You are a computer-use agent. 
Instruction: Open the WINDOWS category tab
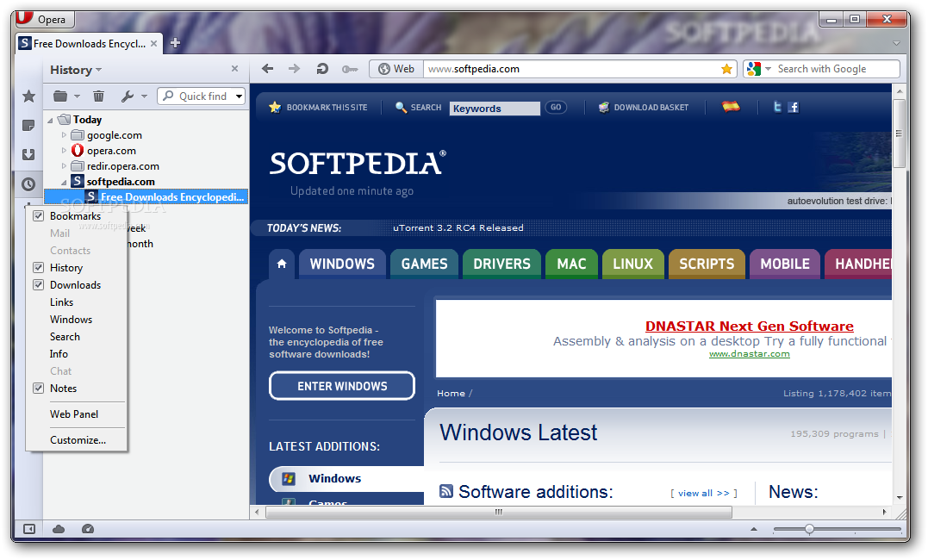coord(342,264)
